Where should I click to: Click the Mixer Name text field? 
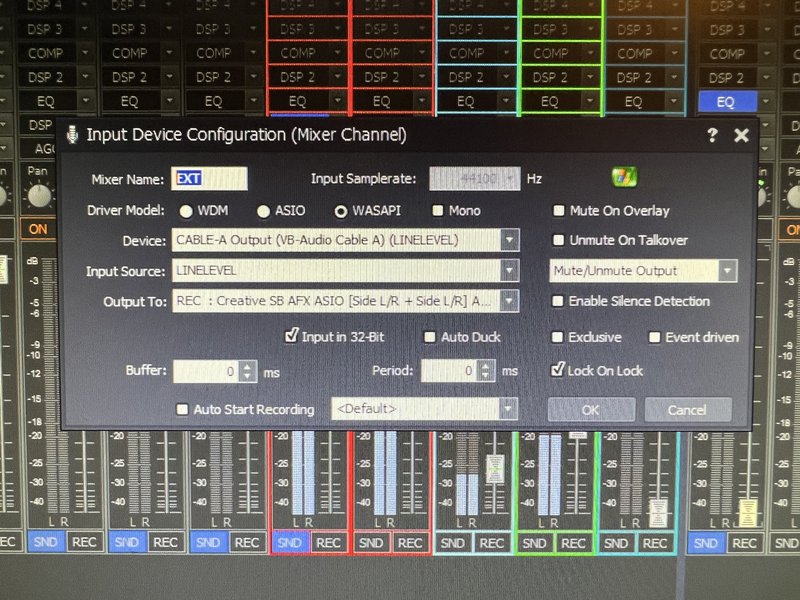[209, 179]
